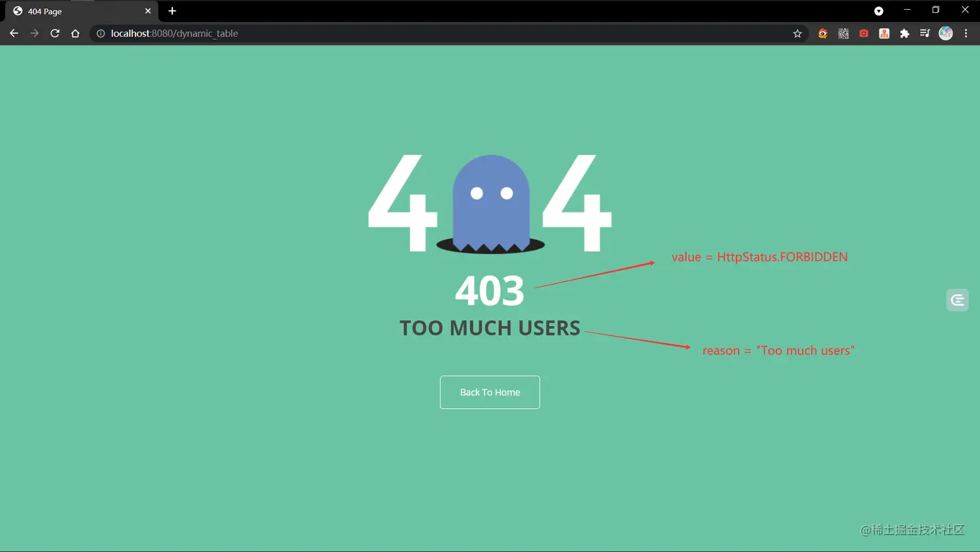Restore down the browser window
Viewport: 980px width, 552px height.
(936, 10)
